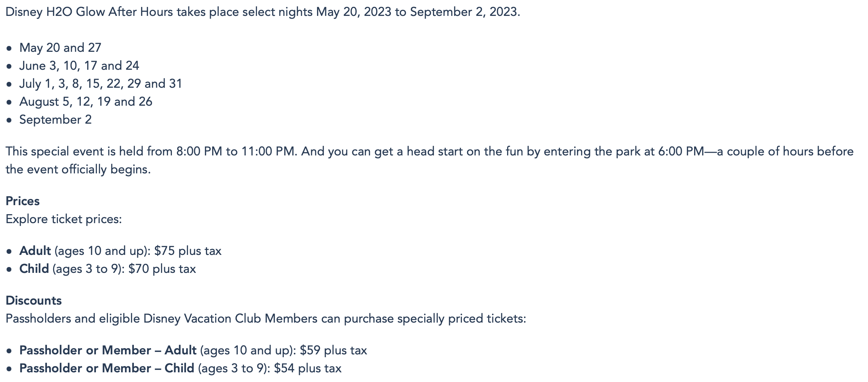Screen dimensions: 868x382
Task: Click "the event officially begins." text
Action: click(78, 169)
